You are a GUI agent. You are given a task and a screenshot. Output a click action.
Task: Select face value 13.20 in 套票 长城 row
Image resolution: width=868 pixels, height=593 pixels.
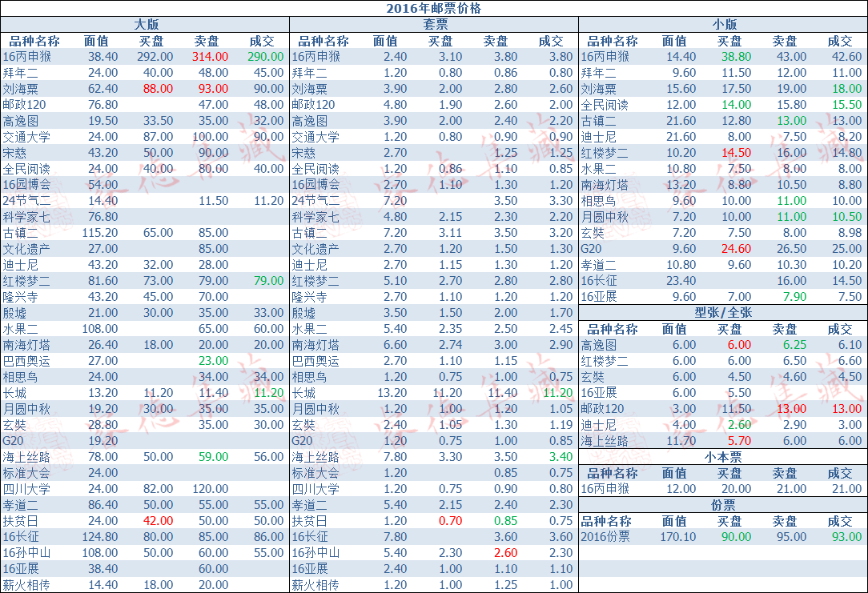tap(392, 393)
